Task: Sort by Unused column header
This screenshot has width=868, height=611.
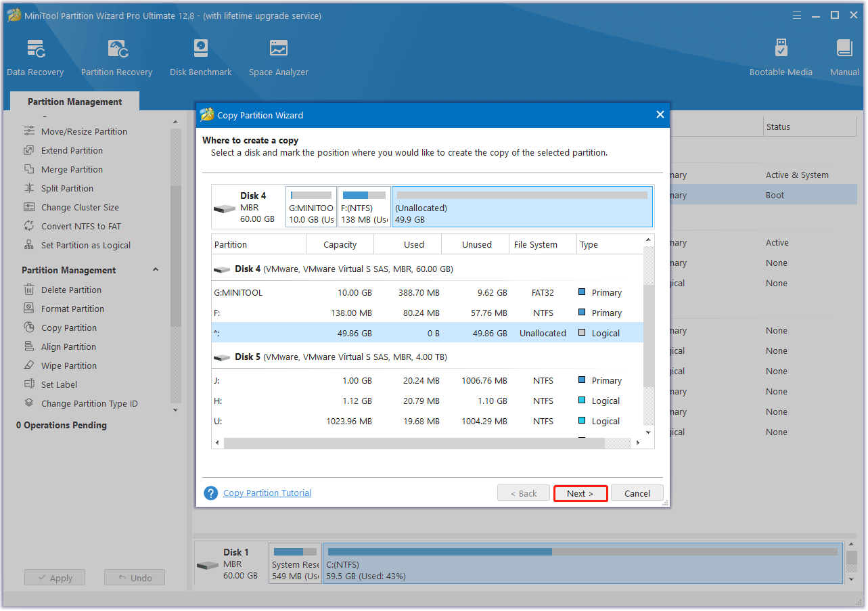Action: (x=475, y=244)
